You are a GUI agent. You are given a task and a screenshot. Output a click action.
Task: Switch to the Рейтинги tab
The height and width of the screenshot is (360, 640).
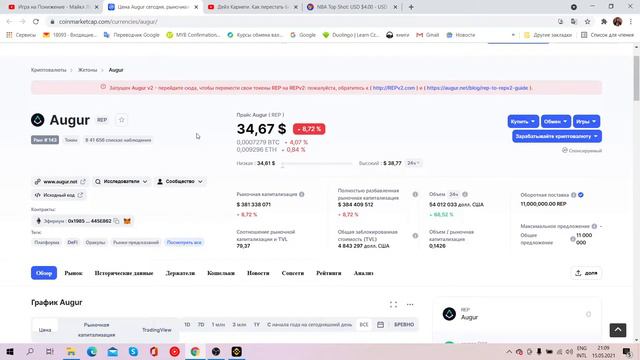pyautogui.click(x=329, y=273)
